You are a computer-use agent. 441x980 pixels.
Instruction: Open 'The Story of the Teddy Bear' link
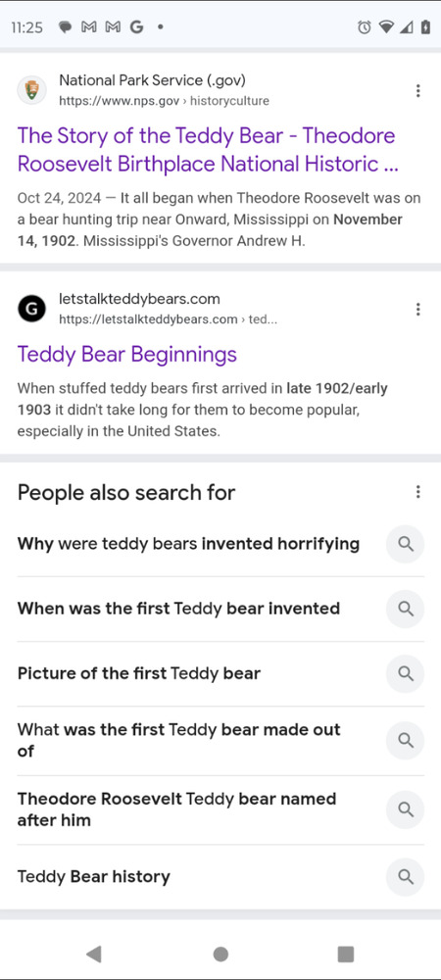point(207,149)
